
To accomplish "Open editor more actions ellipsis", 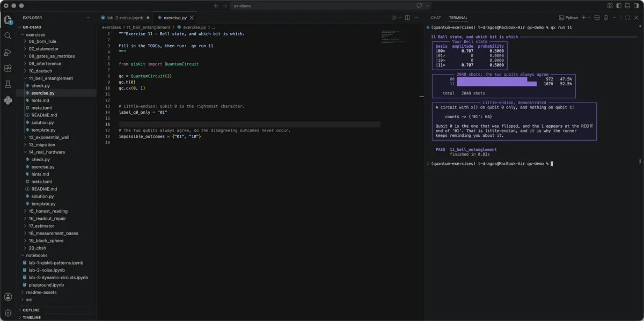I will coord(416,18).
